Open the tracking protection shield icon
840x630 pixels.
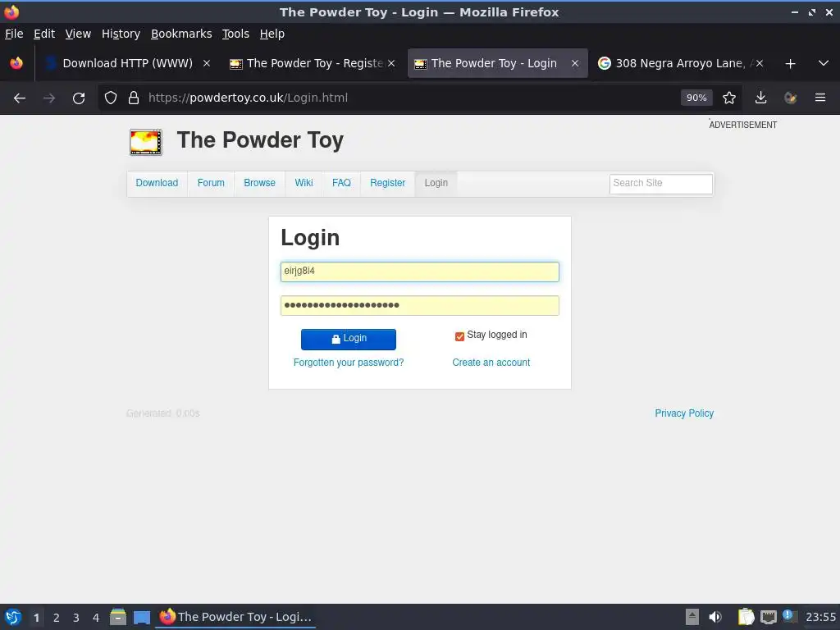[111, 98]
